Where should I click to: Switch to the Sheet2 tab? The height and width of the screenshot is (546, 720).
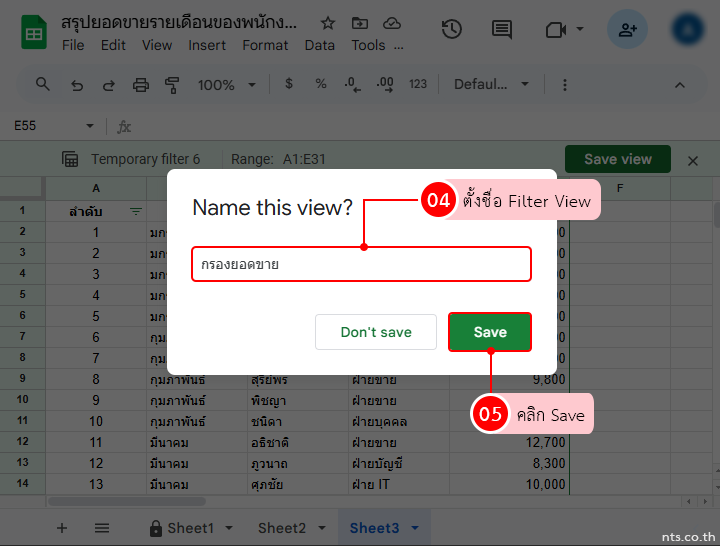tap(281, 528)
